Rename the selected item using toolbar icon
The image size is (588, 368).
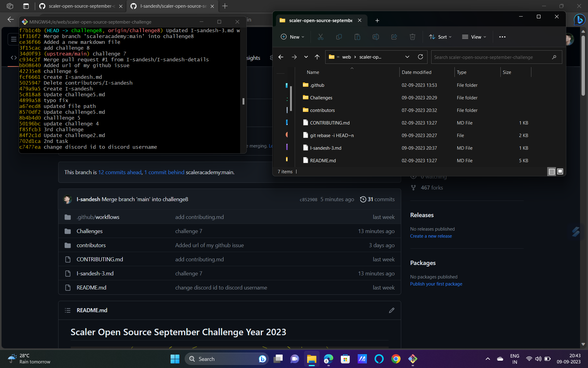(x=376, y=37)
